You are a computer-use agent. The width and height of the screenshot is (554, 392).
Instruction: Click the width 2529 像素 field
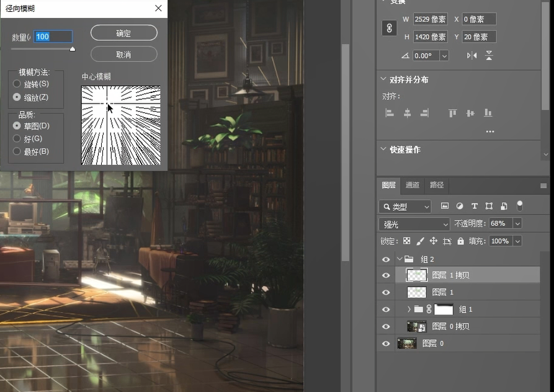(x=431, y=19)
